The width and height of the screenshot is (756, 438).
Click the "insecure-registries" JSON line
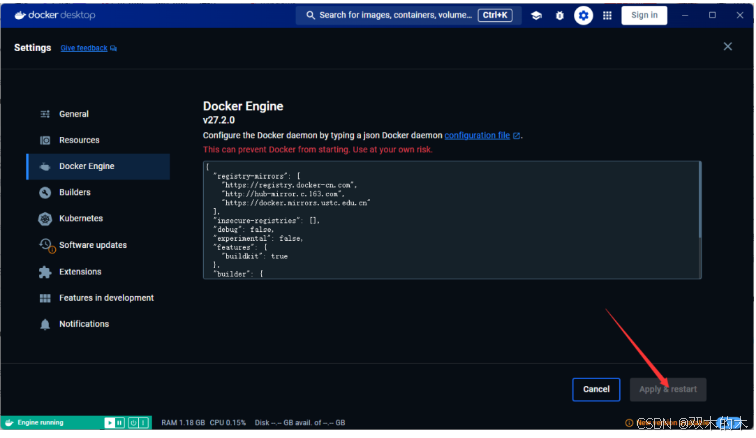[x=266, y=220]
